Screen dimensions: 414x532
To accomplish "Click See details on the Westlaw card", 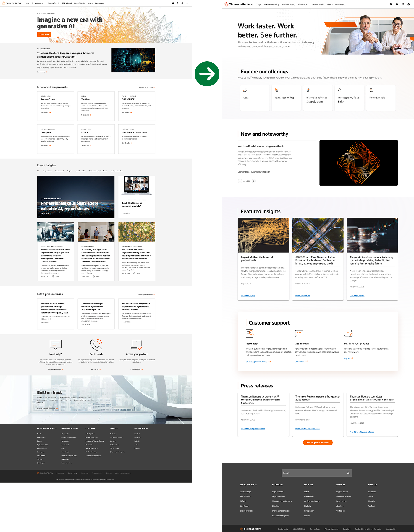I will point(86,115).
